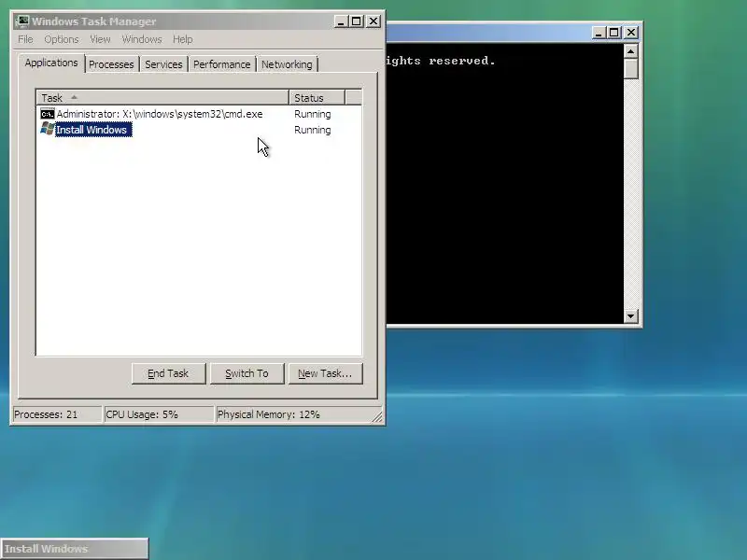Click Running status of cmd.exe task
This screenshot has width=747, height=560.
[x=313, y=114]
